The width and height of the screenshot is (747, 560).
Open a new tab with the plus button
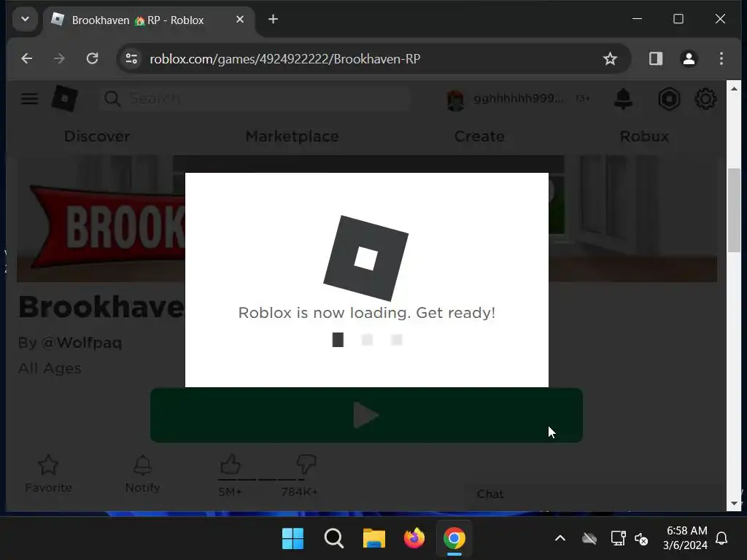[273, 19]
